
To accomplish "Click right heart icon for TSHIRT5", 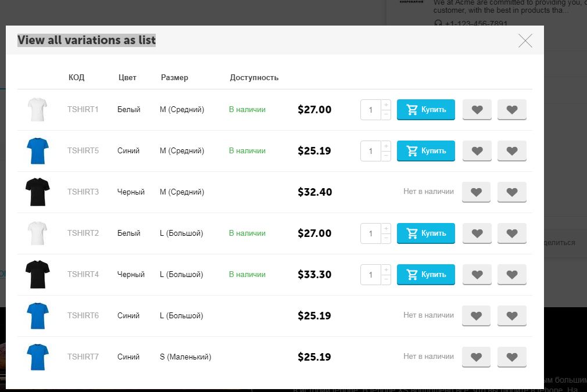I will [x=512, y=151].
